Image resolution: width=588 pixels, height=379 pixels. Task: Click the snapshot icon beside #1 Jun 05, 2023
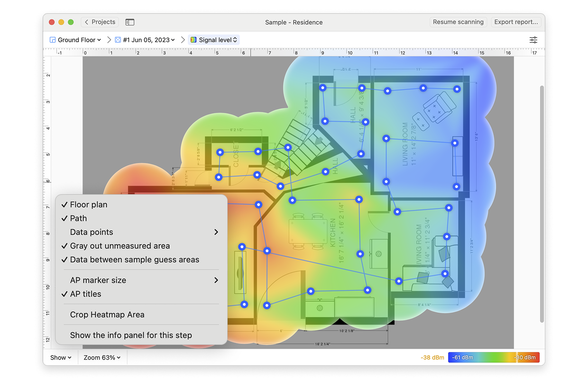pos(118,40)
